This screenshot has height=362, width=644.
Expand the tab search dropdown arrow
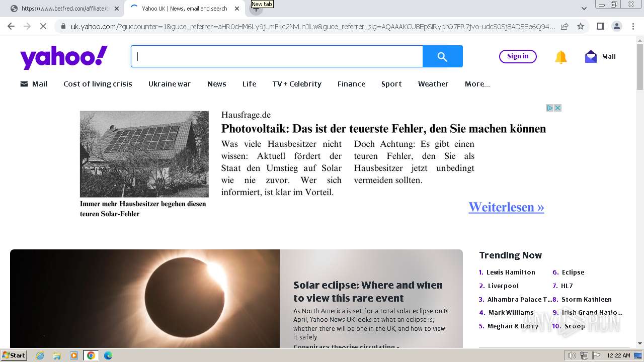tap(584, 9)
